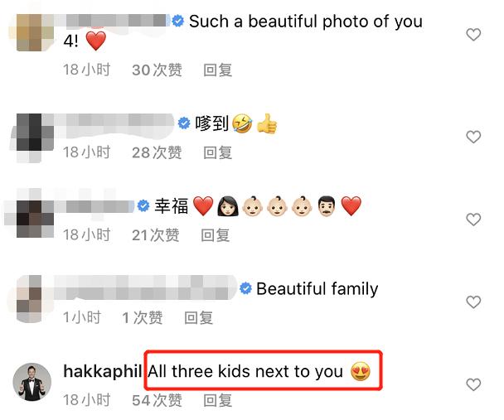Screen dimensions: 504x420
Task: Open the hakkaphil username profile
Action: 103,371
